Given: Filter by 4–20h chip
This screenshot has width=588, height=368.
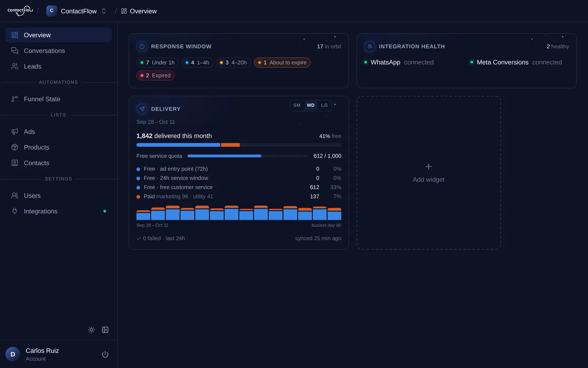Looking at the screenshot, I should point(233,63).
